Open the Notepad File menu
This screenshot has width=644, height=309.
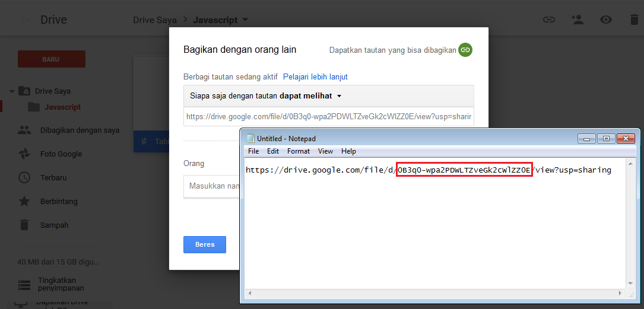click(x=253, y=151)
